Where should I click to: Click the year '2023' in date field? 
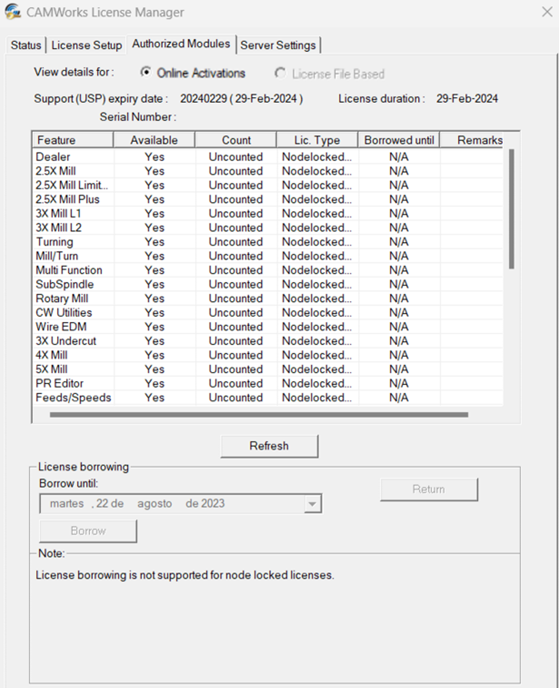(x=213, y=503)
